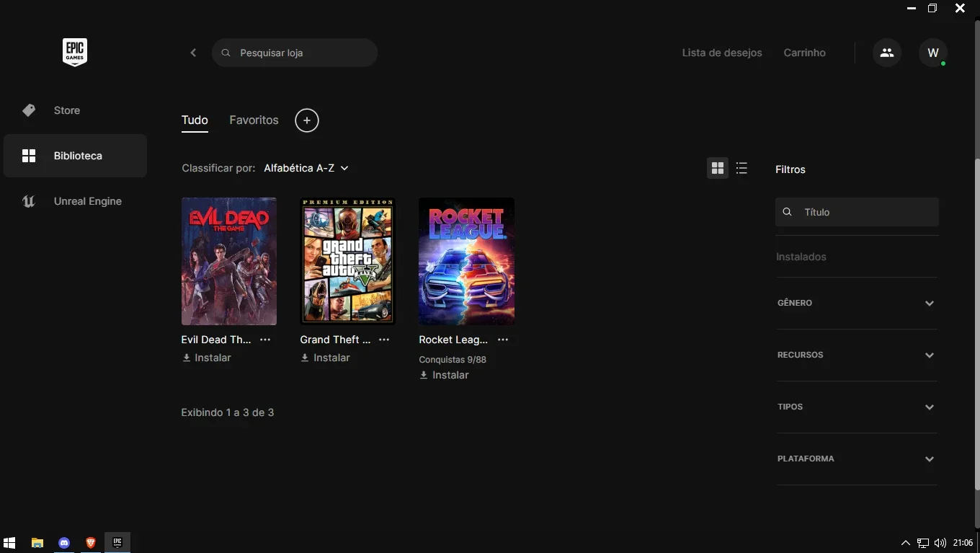Click the Pesquisar loja search field
This screenshot has height=553, width=980.
click(x=295, y=53)
